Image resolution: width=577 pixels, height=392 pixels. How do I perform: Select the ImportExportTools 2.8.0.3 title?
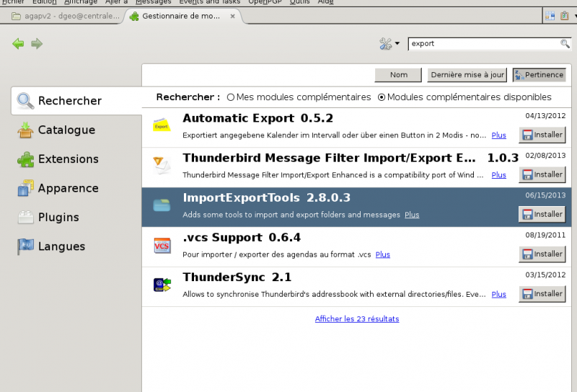(x=266, y=198)
